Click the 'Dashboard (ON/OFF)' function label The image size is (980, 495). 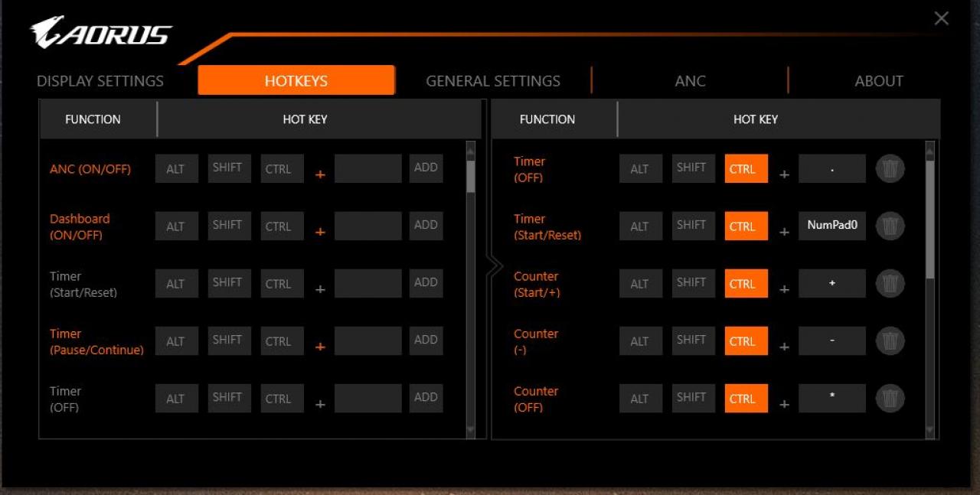click(80, 226)
